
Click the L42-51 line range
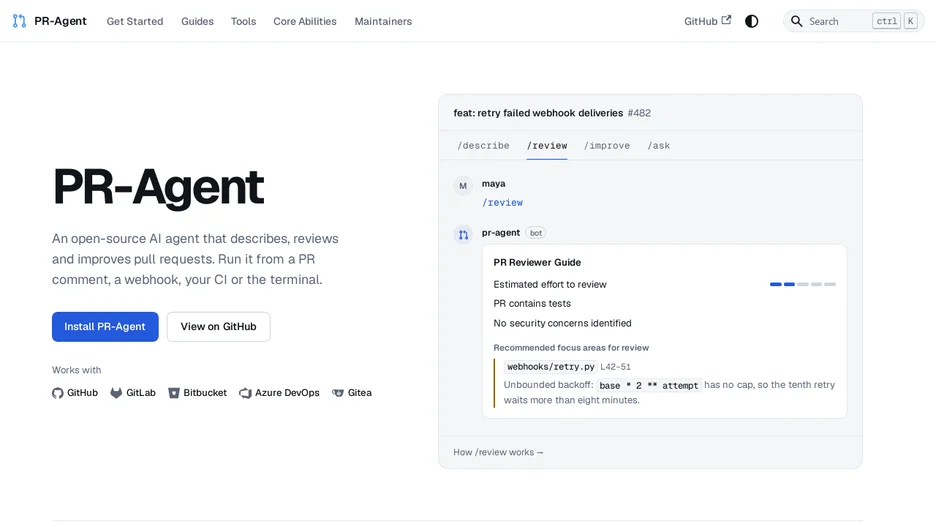[615, 367]
